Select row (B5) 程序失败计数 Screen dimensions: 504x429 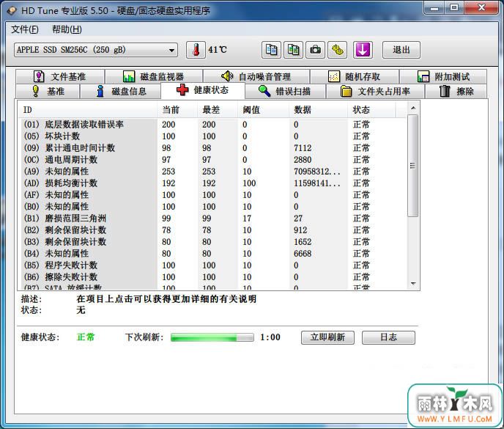tap(213, 265)
